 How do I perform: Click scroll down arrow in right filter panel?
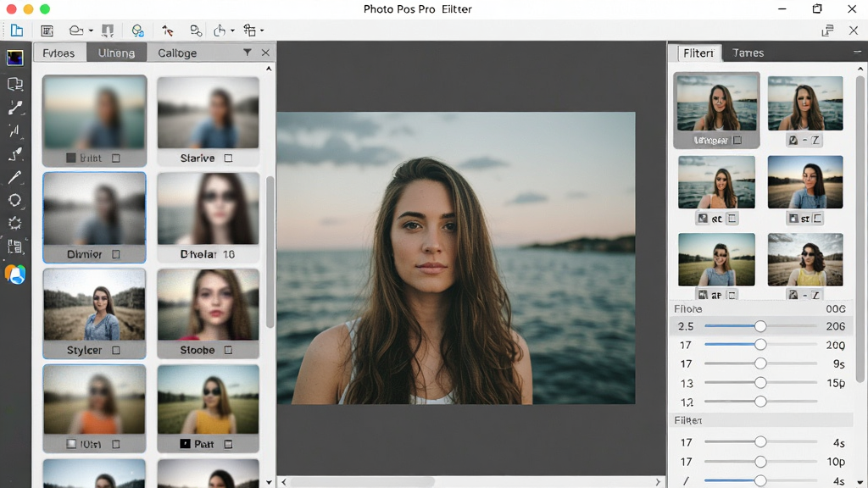tap(860, 482)
